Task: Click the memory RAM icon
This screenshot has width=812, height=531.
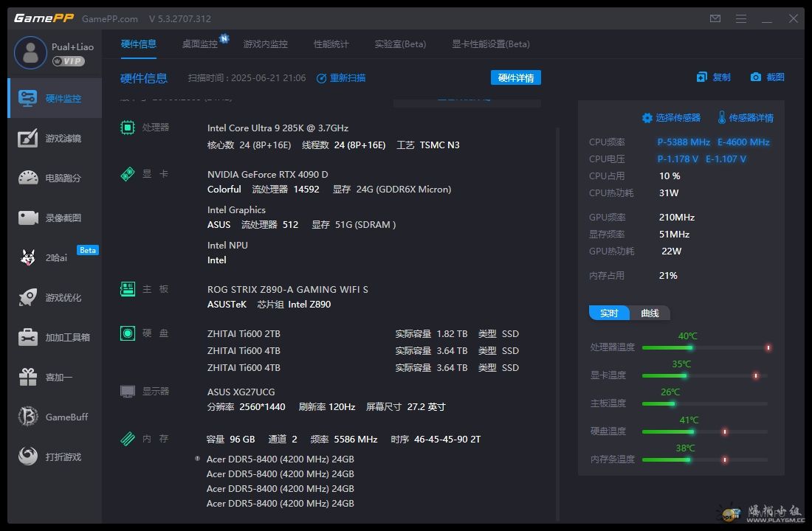Action: coord(128,439)
